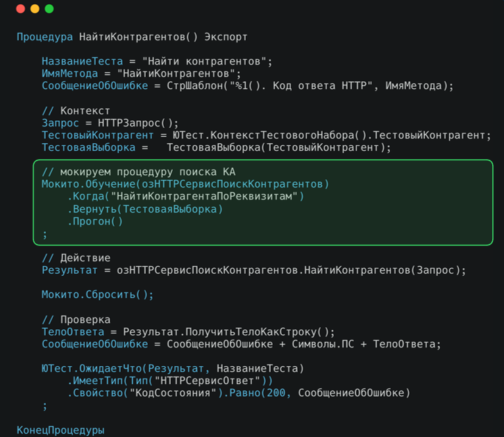
Task: Click the ИмяМетода variable
Action: (x=69, y=74)
